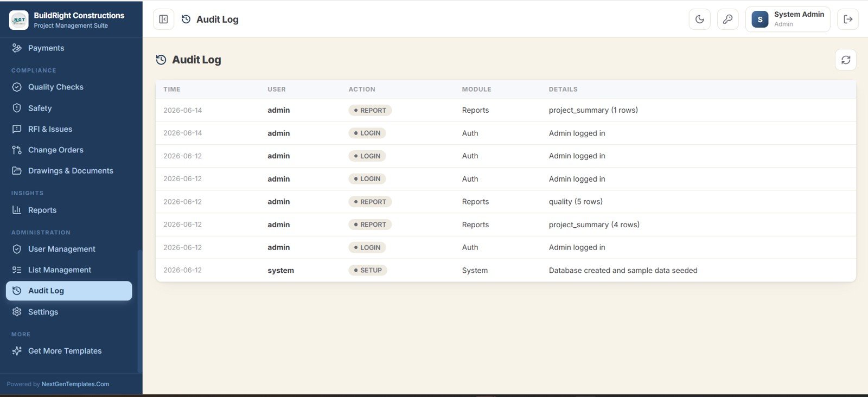Visit the NextGenTemplates.Com link
Image resolution: width=868 pixels, height=397 pixels.
(x=75, y=384)
